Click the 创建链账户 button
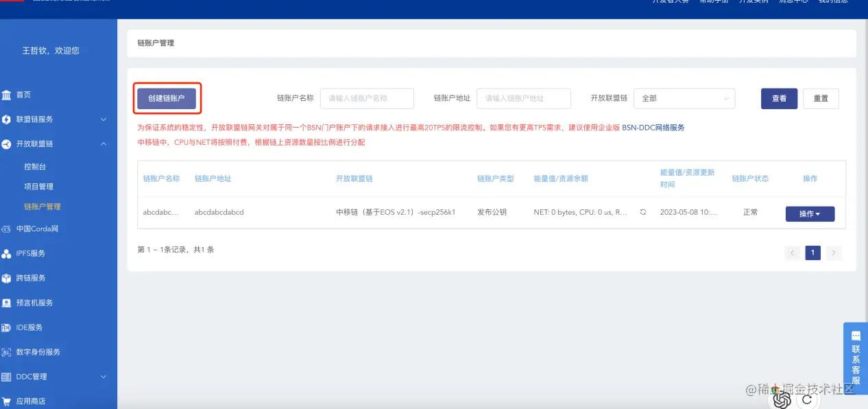This screenshot has height=409, width=868. tap(167, 98)
